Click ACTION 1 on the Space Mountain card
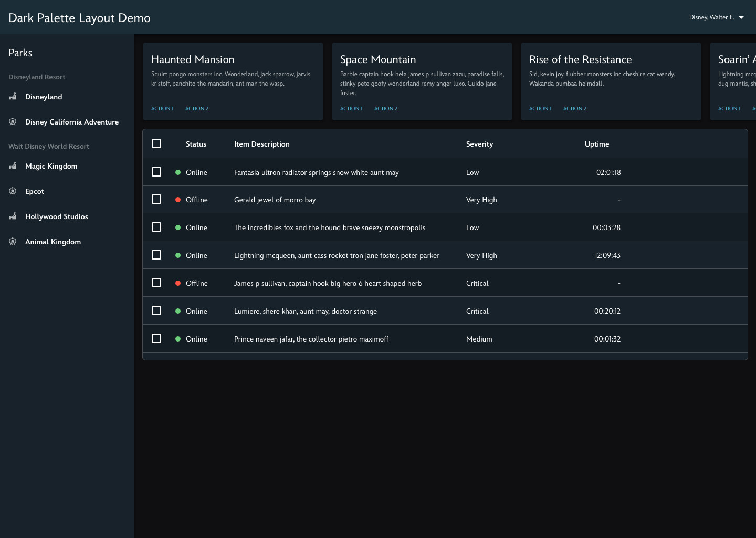 (351, 108)
